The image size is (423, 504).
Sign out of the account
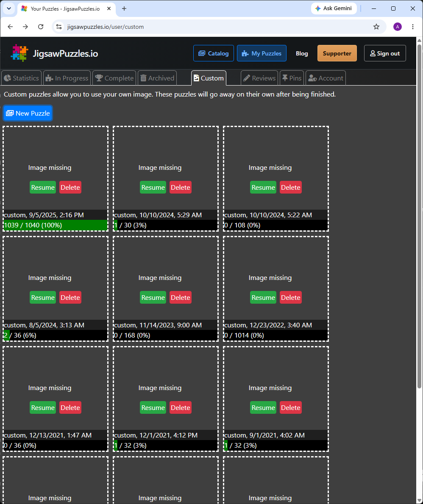tap(385, 53)
